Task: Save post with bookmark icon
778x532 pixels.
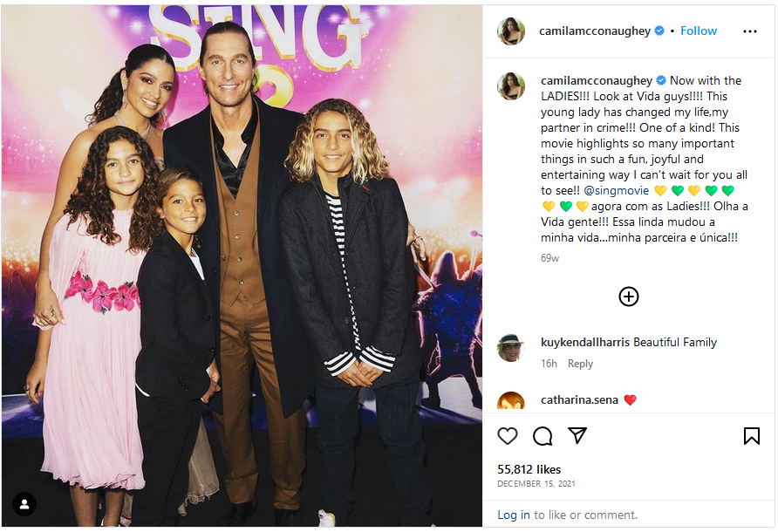Action: pos(751,436)
